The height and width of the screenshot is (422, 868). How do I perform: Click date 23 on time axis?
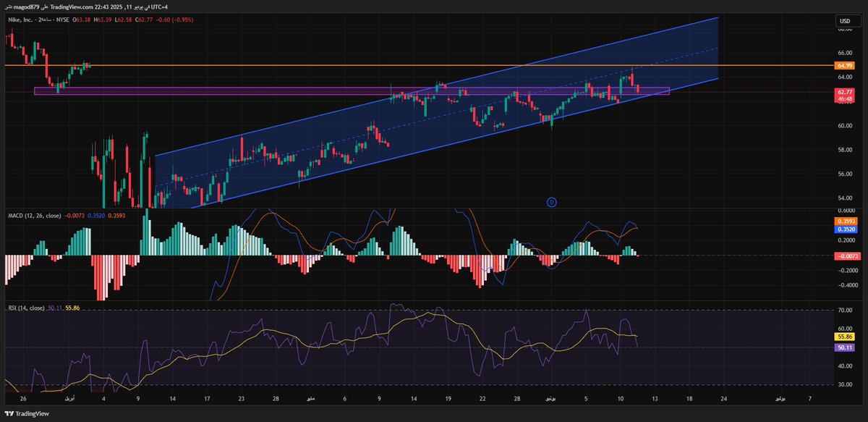(241, 398)
